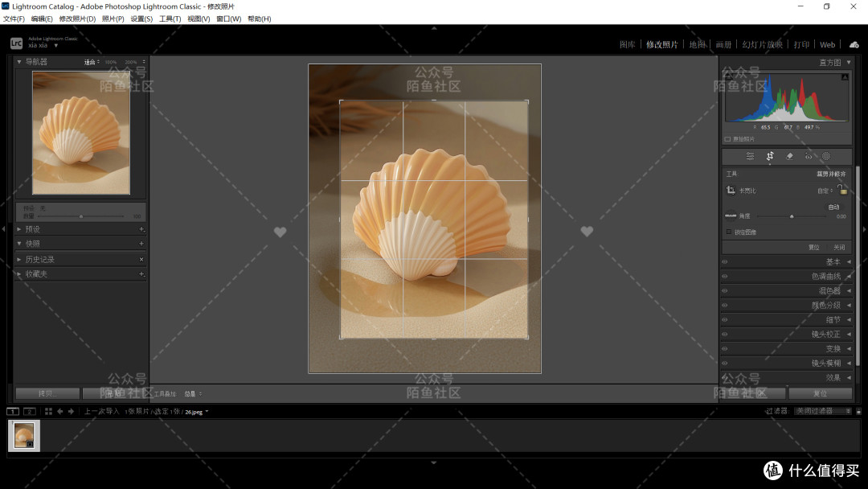
Task: Collapse the top panel arrow
Action: coord(434,27)
